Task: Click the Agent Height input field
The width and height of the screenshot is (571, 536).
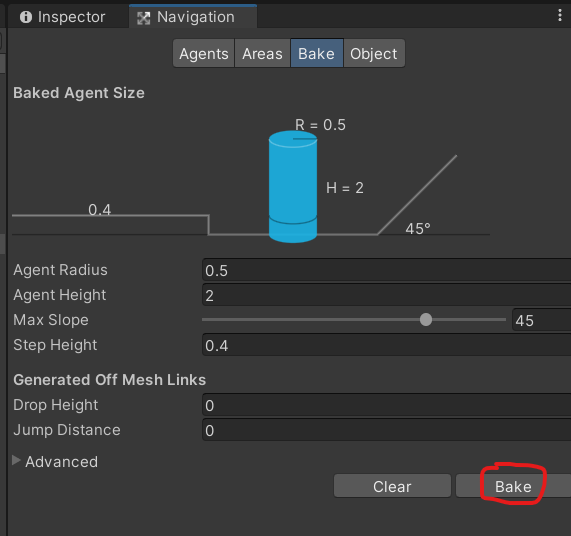Action: [386, 295]
